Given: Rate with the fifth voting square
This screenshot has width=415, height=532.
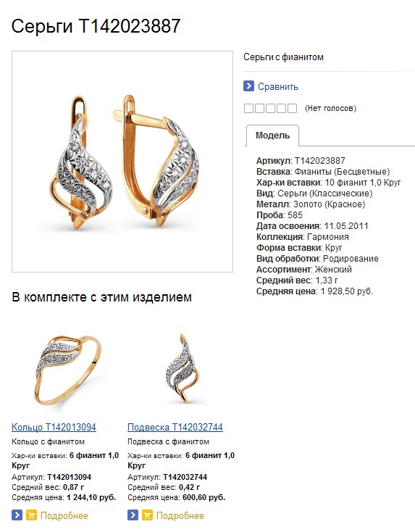Looking at the screenshot, I should pos(292,109).
